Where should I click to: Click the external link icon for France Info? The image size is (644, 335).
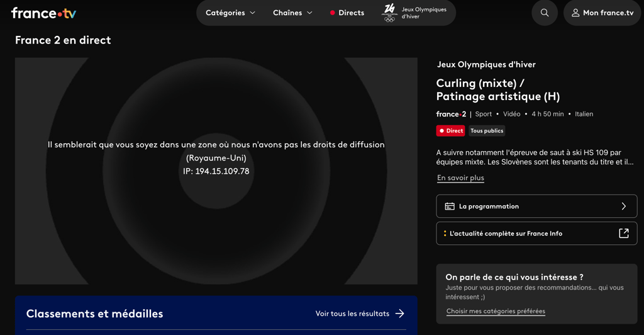tap(623, 234)
